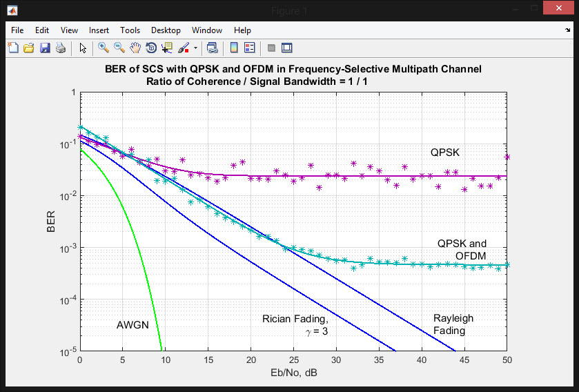Click x-axis tick label 25
579x392 pixels.
point(294,360)
